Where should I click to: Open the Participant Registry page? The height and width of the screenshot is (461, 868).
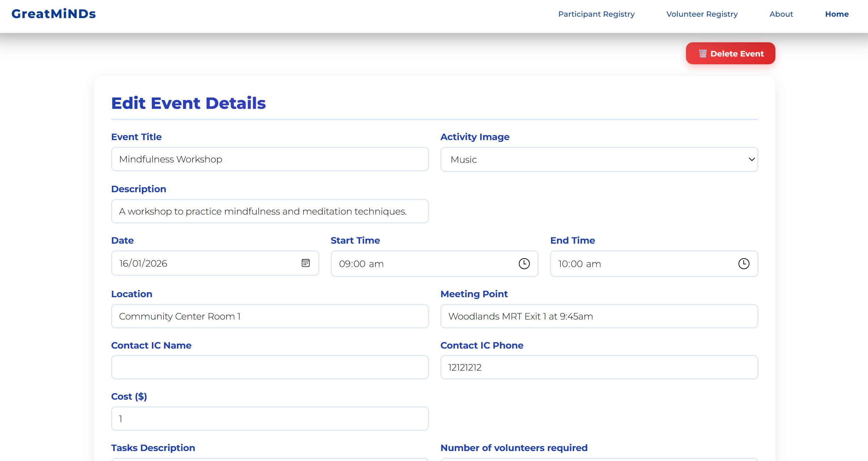click(596, 14)
